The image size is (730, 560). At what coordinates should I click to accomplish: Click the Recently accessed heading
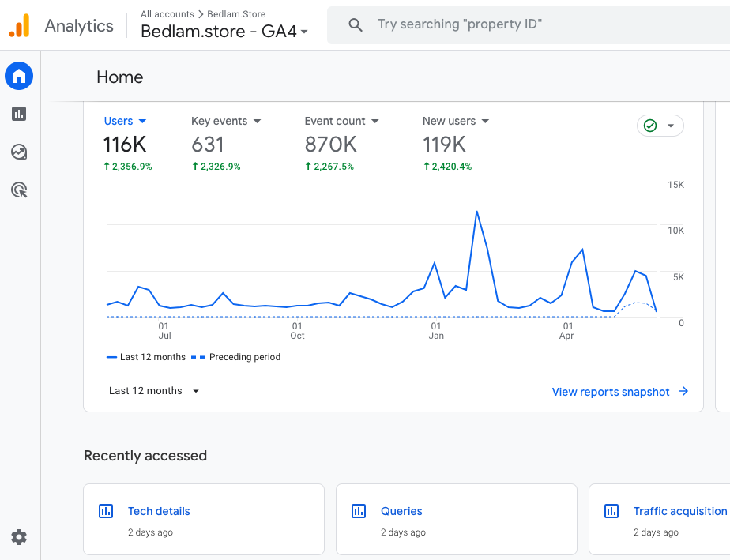[145, 455]
